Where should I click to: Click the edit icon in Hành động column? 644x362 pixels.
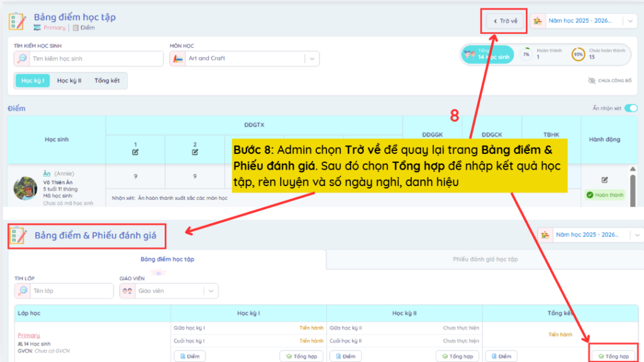click(x=604, y=180)
